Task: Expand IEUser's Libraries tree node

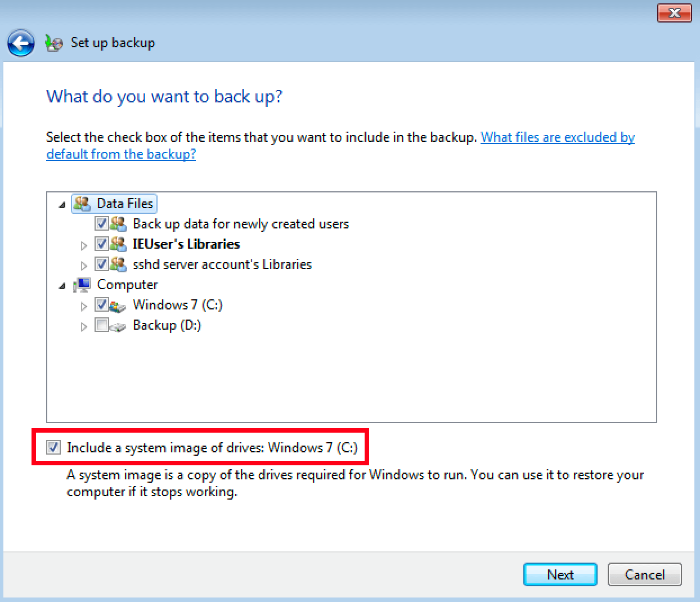Action: pyautogui.click(x=84, y=245)
